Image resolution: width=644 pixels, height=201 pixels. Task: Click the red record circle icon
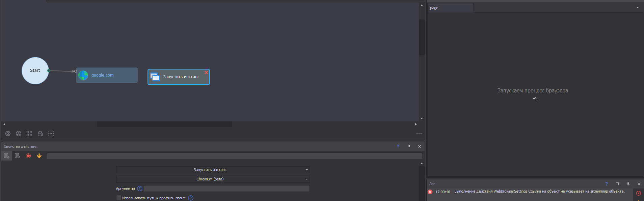click(28, 156)
